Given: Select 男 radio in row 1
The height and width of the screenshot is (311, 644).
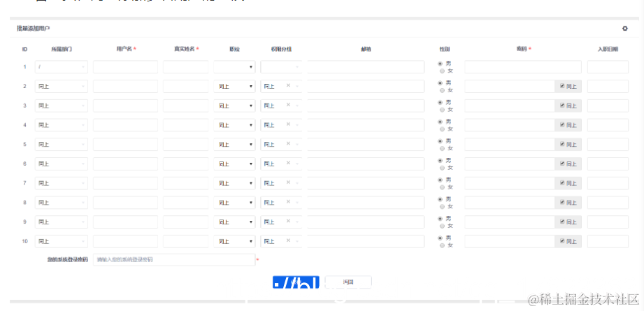Looking at the screenshot, I should 441,64.
